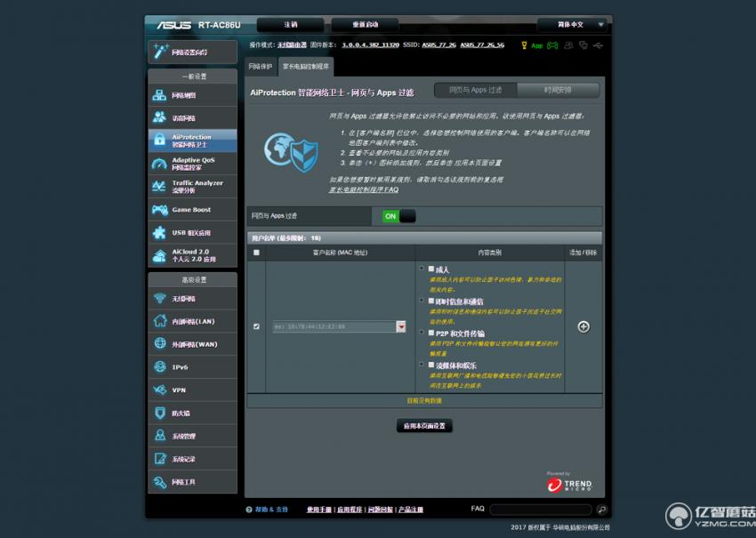
Task: Select AiProtection 智能网络卫士 in the sidebar
Action: pyautogui.click(x=192, y=141)
